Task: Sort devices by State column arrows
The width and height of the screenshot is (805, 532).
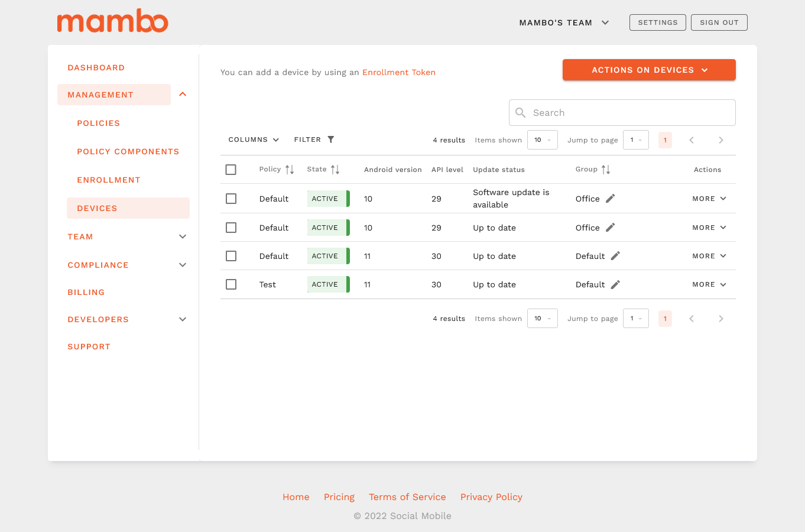Action: tap(335, 170)
